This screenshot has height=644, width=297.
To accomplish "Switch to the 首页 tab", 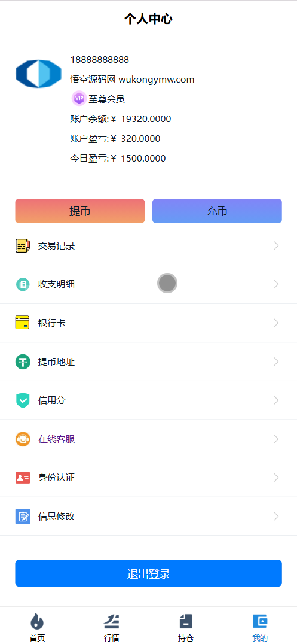I will (37, 627).
